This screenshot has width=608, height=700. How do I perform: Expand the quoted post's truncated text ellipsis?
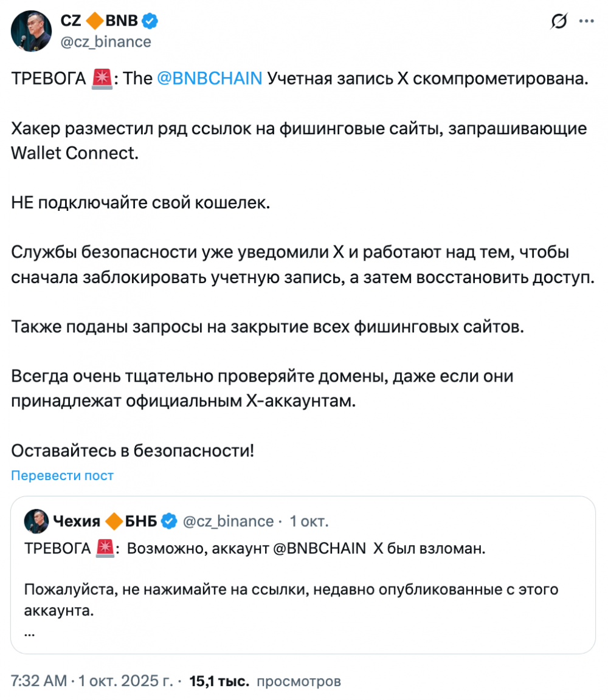click(x=30, y=632)
